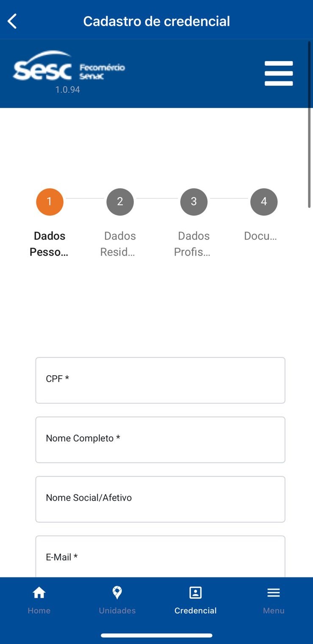Focus the Nome Social/Afetivo field
The height and width of the screenshot is (644, 313).
pyautogui.click(x=160, y=499)
